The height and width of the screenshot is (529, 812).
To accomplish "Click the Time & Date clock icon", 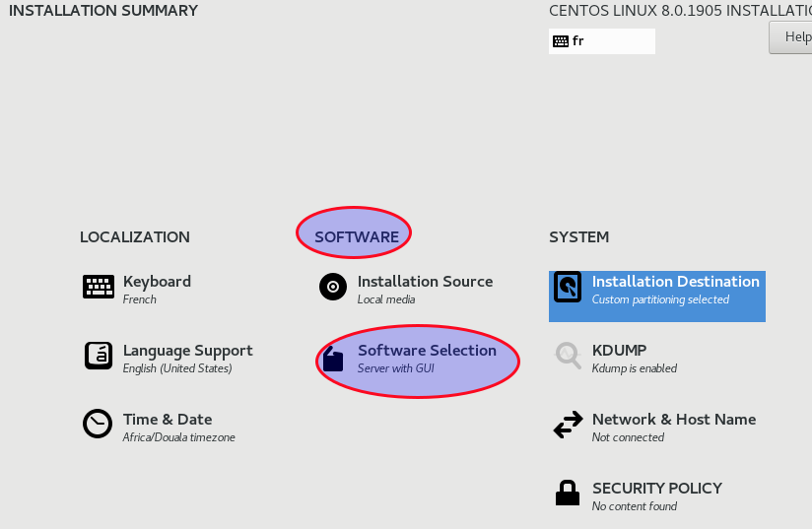I will 98,424.
